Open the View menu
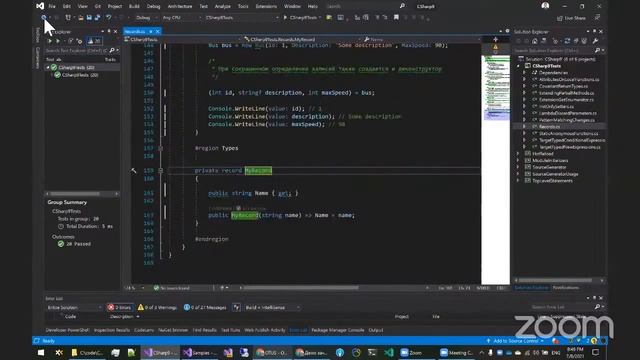Screen dimensions: 640x360 click(82, 7)
